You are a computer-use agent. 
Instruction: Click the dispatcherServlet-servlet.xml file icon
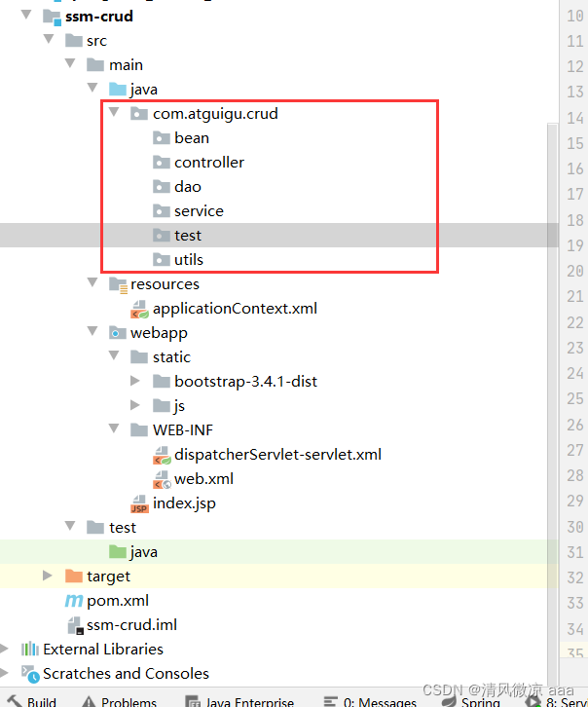click(x=162, y=456)
